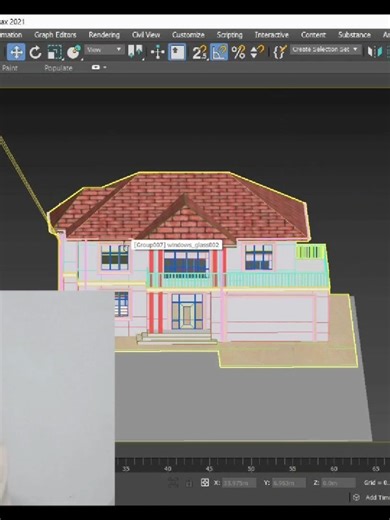Click frame 60 on the timeline
390x520 pixels.
click(x=334, y=469)
